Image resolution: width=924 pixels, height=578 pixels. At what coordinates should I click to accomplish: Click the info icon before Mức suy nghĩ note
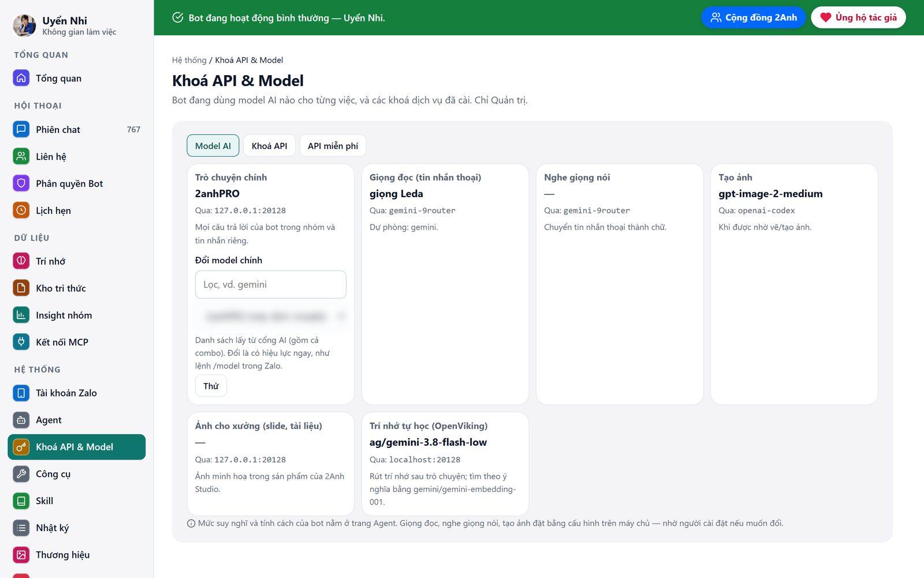tap(191, 524)
